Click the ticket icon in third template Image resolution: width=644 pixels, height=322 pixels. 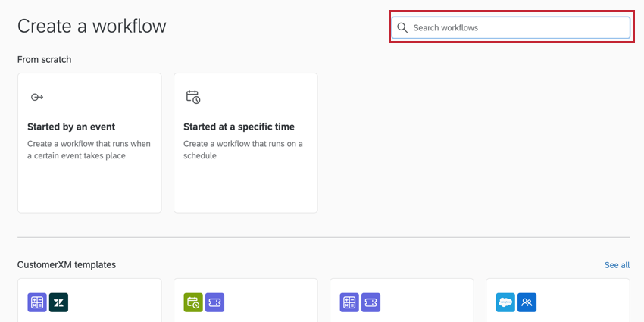pyautogui.click(x=370, y=303)
